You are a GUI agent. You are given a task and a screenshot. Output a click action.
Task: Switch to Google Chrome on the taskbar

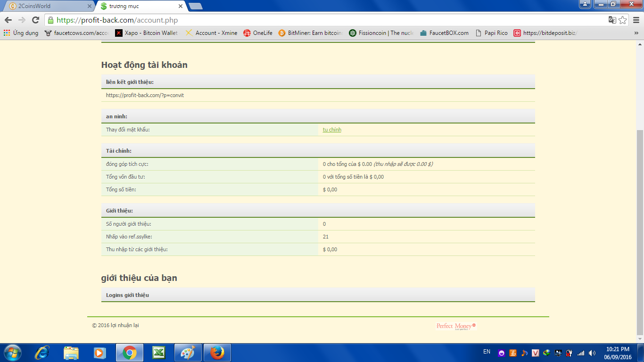coord(130,353)
